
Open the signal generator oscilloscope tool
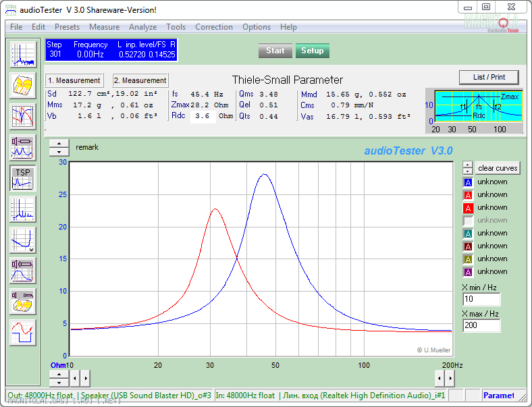(x=23, y=333)
